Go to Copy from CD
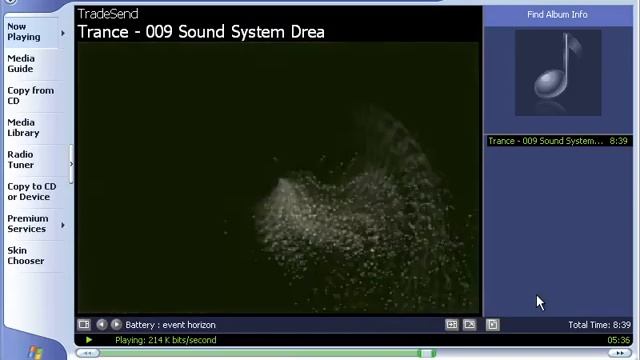The image size is (640, 360). click(x=31, y=96)
